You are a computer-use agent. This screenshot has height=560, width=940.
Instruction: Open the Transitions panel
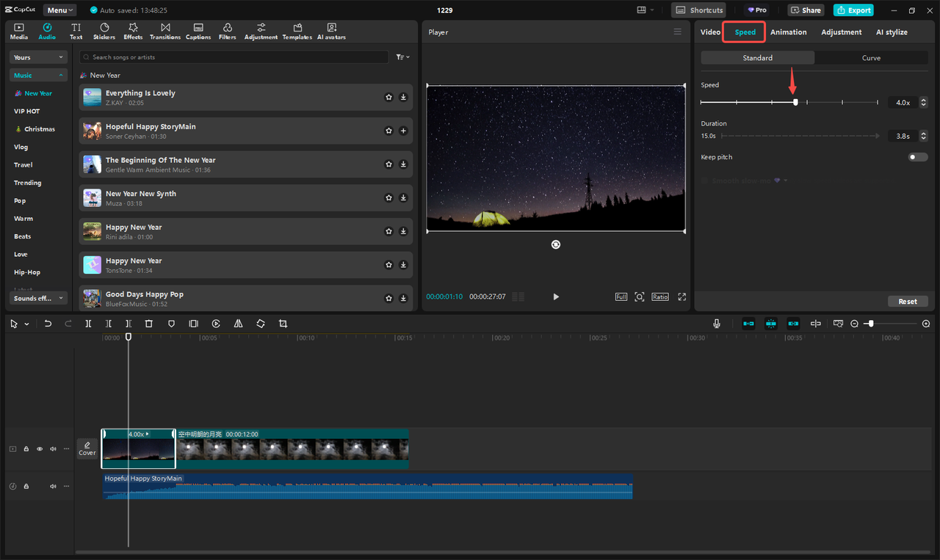coord(165,30)
